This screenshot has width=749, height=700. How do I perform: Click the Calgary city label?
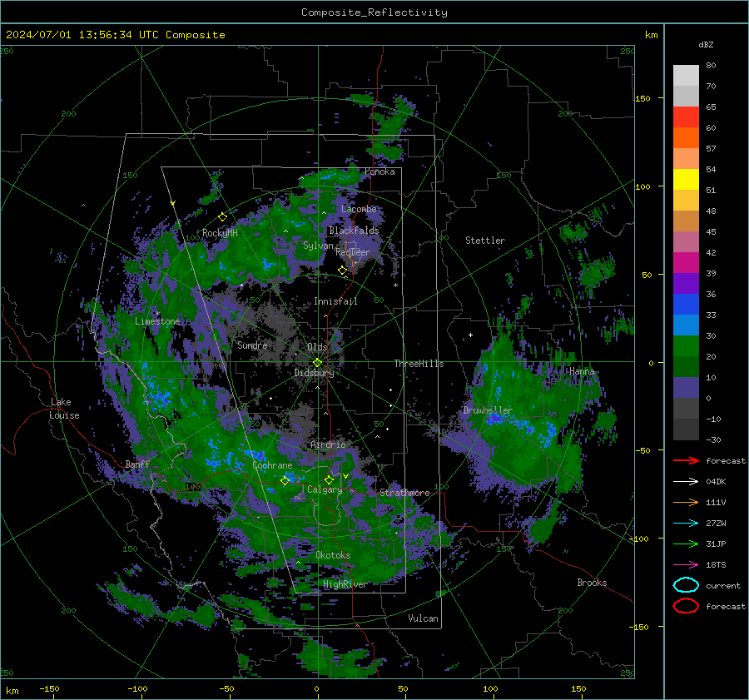pyautogui.click(x=325, y=489)
